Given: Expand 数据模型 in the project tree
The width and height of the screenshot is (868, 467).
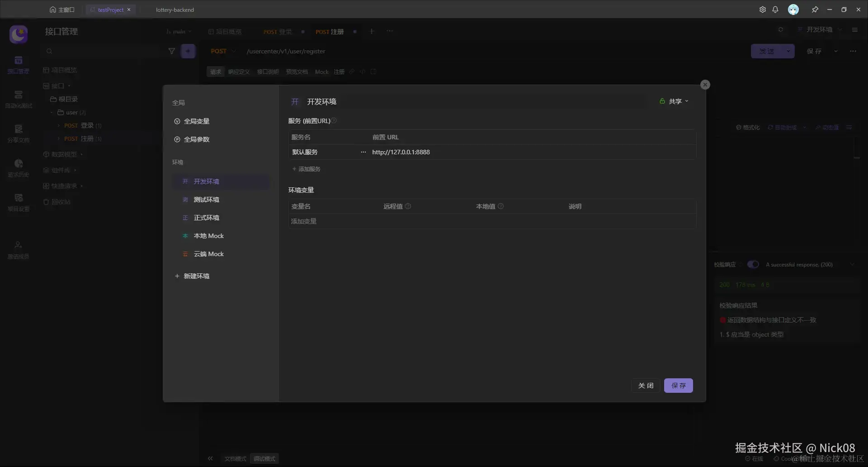Looking at the screenshot, I should pos(81,154).
